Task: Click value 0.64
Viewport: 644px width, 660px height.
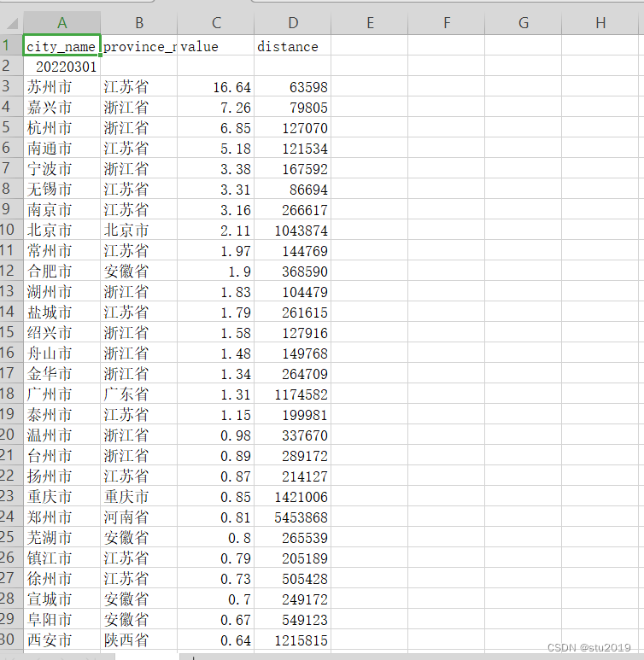Action: [x=216, y=640]
